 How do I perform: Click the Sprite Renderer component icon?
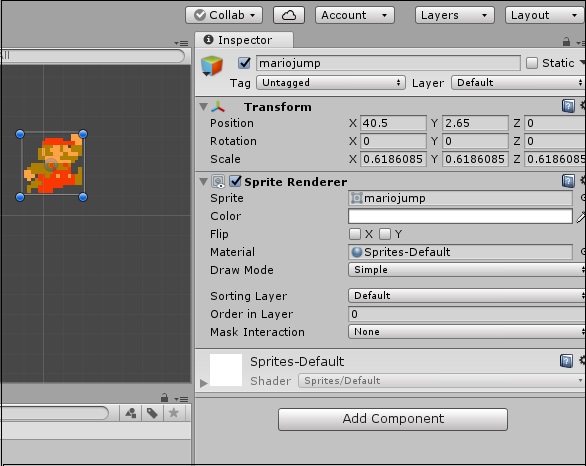point(218,182)
